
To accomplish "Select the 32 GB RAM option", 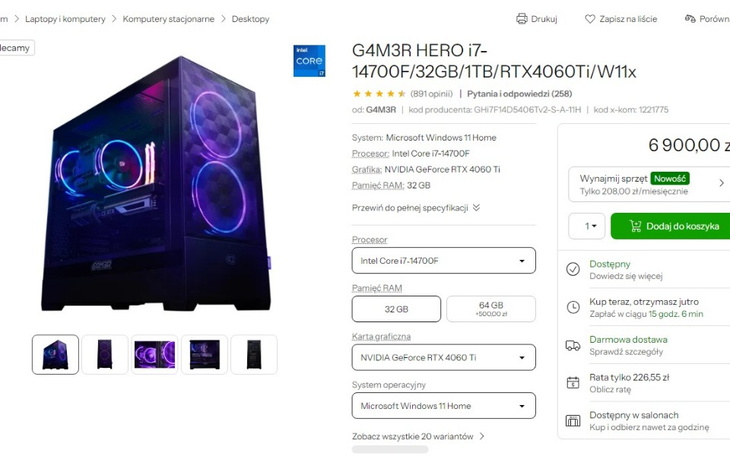I will pyautogui.click(x=396, y=309).
